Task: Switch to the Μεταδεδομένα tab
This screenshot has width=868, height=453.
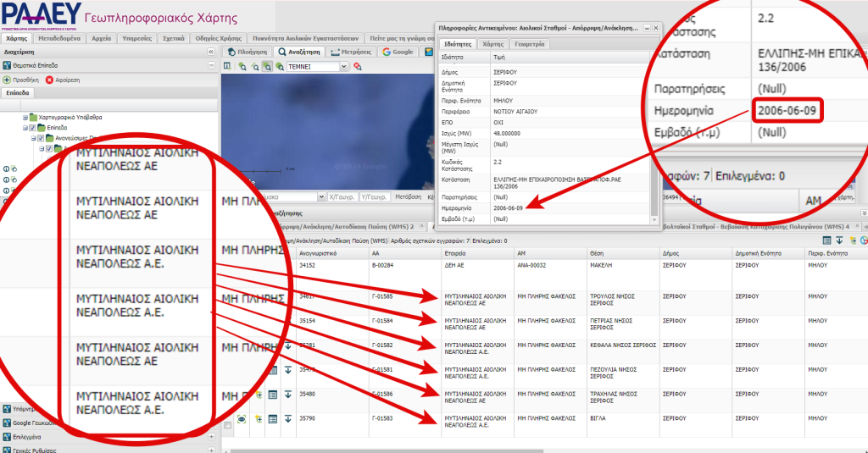Action: coord(58,38)
